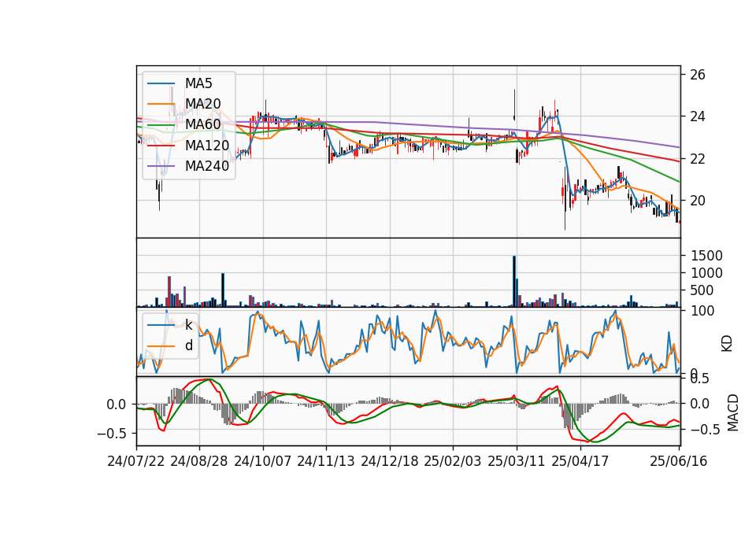Click the 24/07/22 date axis label
The height and width of the screenshot is (543, 756).
point(136,461)
